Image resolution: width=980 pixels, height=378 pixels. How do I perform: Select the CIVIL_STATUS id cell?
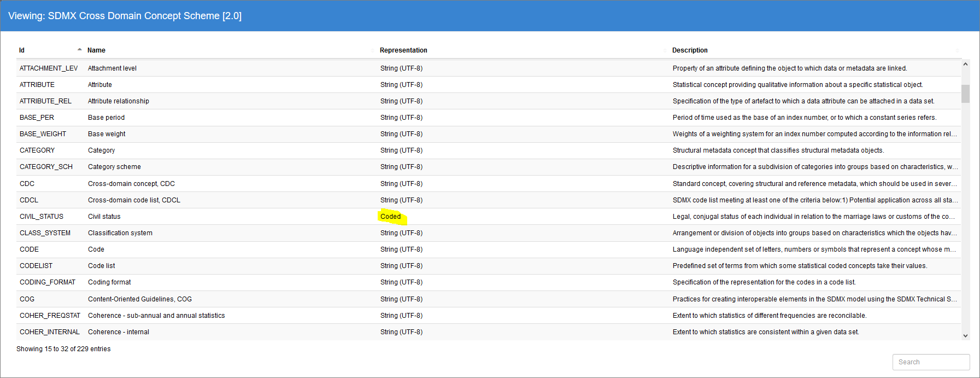tap(42, 217)
